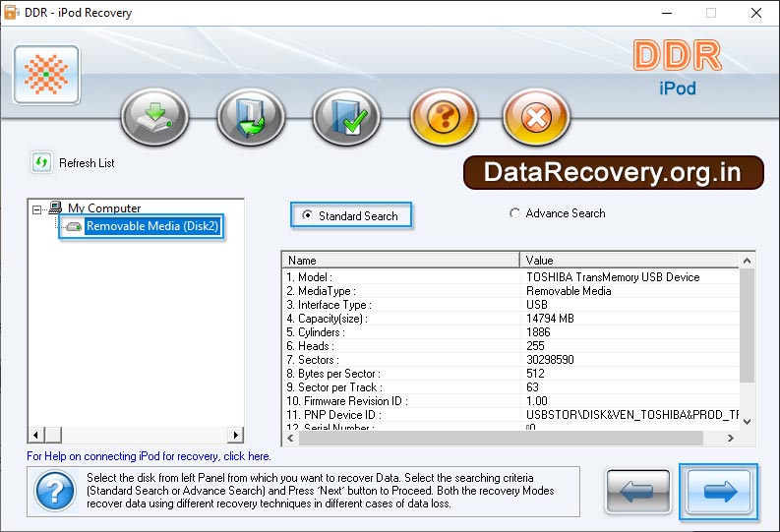This screenshot has height=532, width=780.
Task: Click the 30298590 sectors value
Action: tap(550, 360)
